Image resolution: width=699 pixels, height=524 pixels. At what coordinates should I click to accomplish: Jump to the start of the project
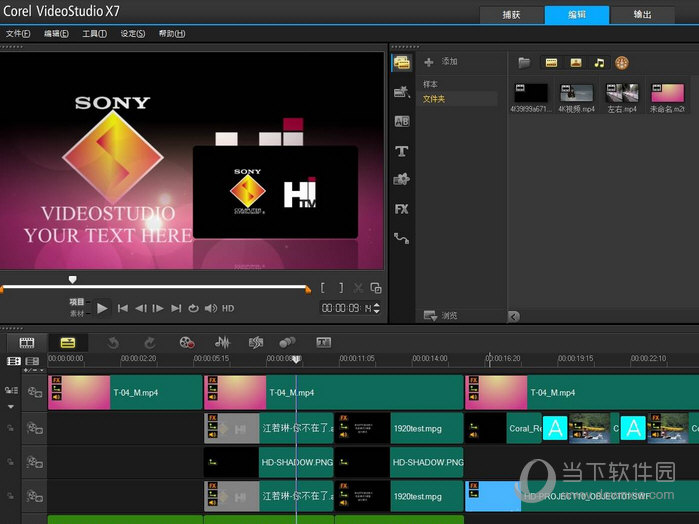point(123,308)
